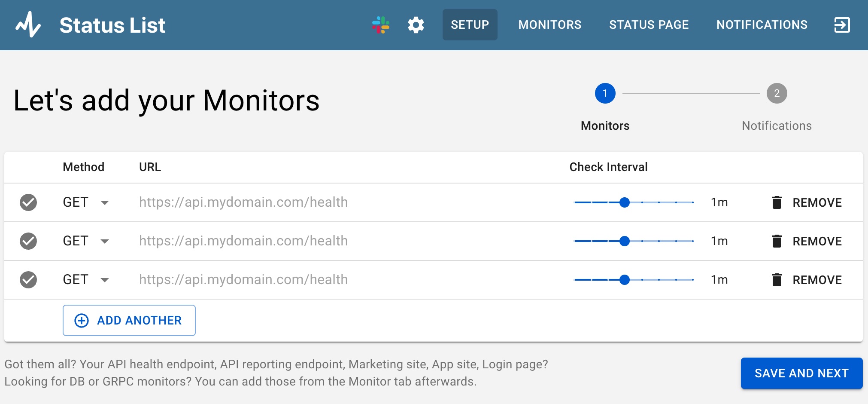This screenshot has height=404, width=868.
Task: Switch to the STATUS PAGE tab
Action: [x=649, y=24]
